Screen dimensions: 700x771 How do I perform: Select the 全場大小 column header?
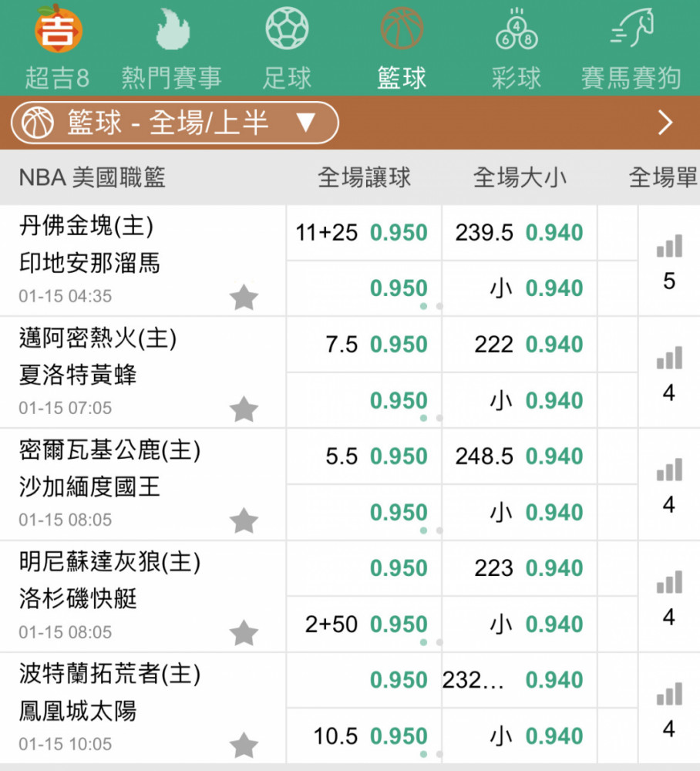coord(520,177)
